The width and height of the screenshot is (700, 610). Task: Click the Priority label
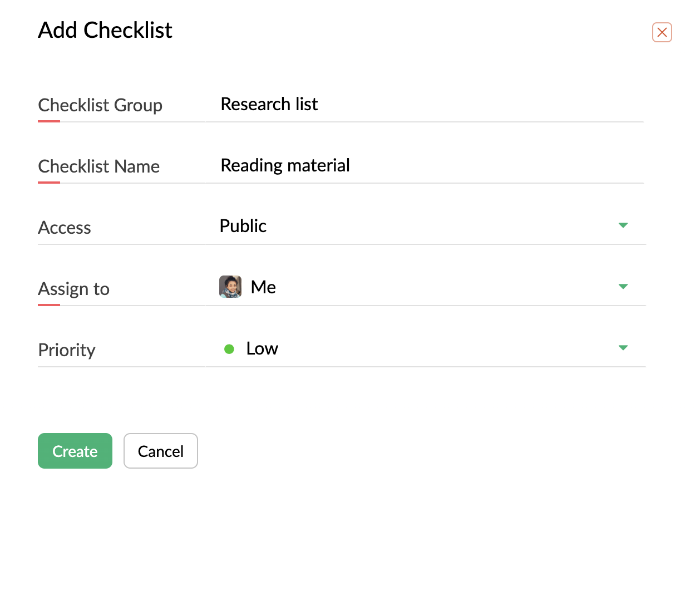click(67, 350)
